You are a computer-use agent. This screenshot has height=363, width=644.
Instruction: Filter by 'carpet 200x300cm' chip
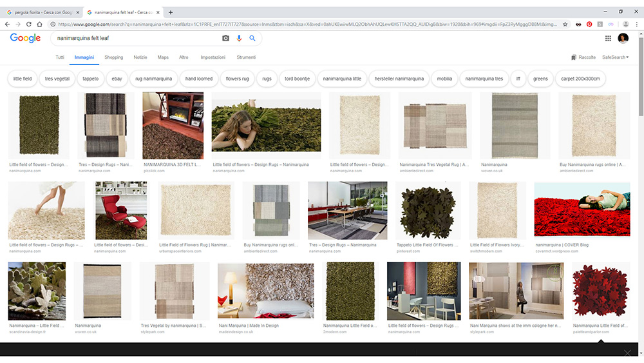click(580, 79)
